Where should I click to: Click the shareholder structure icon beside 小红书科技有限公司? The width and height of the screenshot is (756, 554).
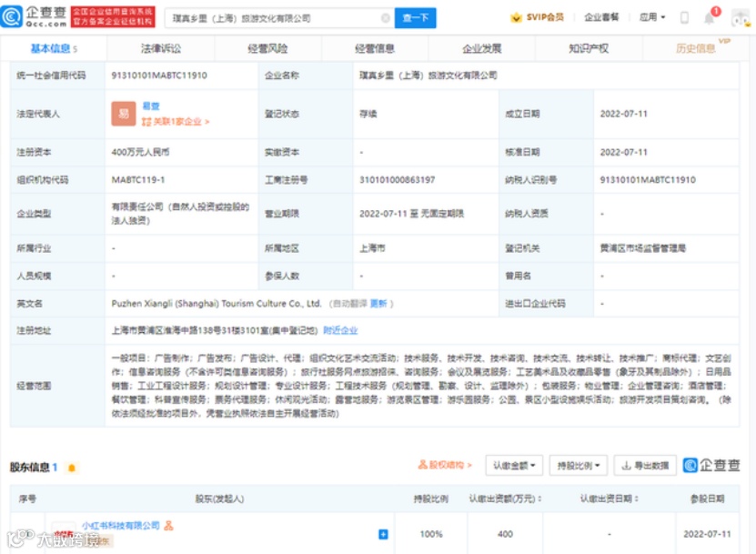[x=168, y=526]
